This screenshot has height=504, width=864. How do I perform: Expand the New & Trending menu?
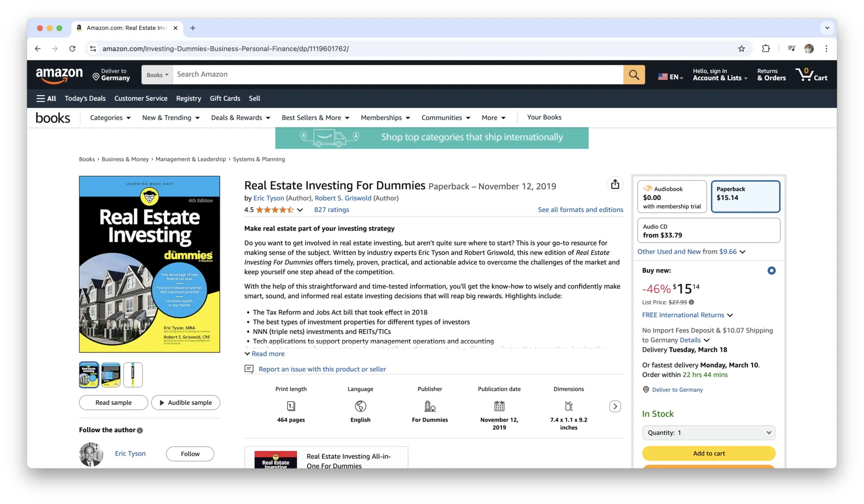(x=171, y=118)
